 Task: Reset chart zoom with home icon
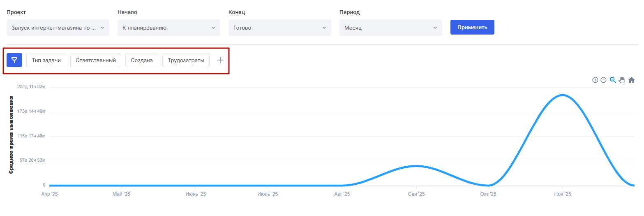click(x=632, y=80)
